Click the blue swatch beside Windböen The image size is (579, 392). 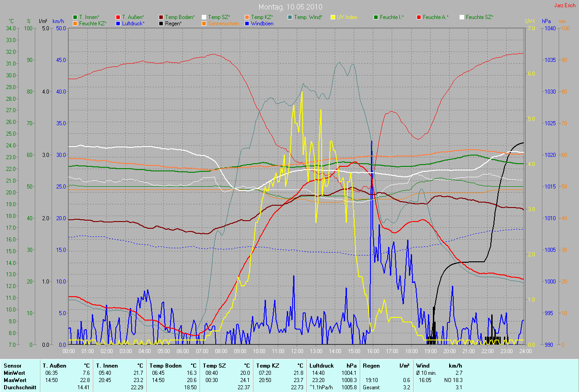247,23
